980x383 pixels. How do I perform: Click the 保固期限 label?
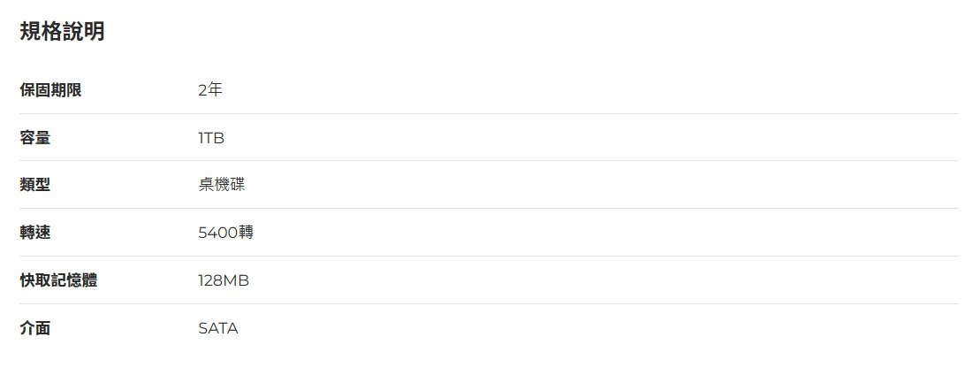point(50,90)
